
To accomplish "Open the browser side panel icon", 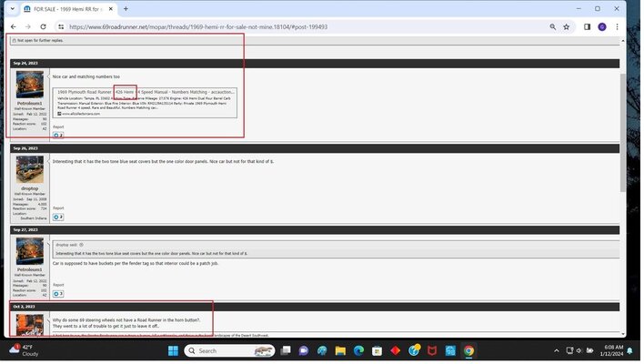I will [x=588, y=27].
